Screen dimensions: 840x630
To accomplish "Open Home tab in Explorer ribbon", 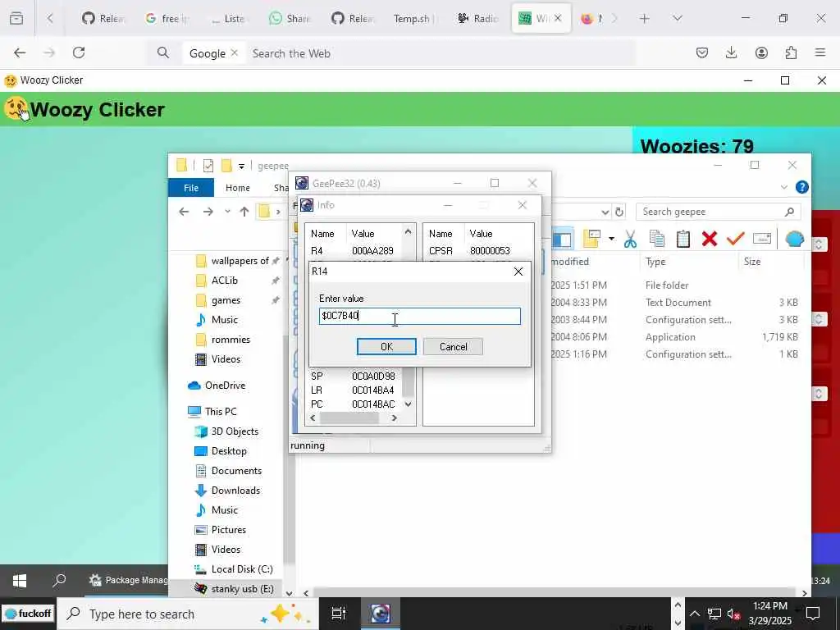I will tap(237, 188).
